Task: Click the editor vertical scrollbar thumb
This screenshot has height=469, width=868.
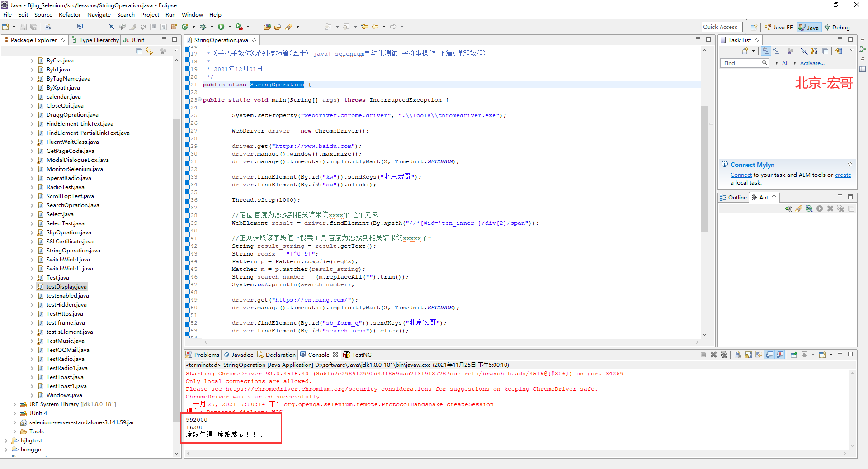Action: (704, 169)
